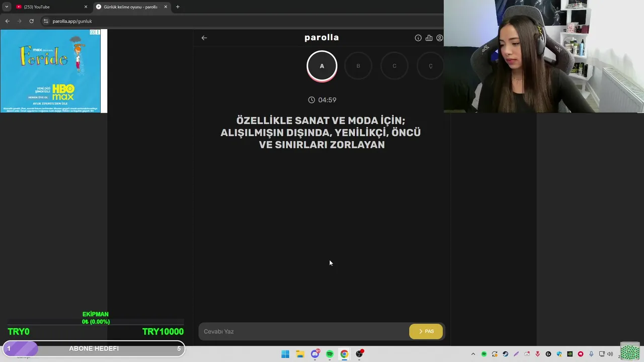This screenshot has height=362, width=644.
Task: Click the Steam tray icon
Action: click(505, 354)
